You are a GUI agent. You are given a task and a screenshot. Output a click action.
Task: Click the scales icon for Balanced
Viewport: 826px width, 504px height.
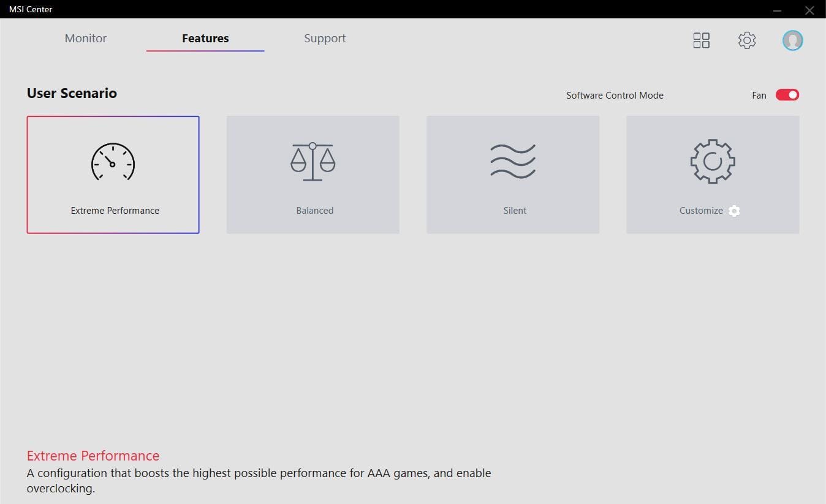pos(313,162)
